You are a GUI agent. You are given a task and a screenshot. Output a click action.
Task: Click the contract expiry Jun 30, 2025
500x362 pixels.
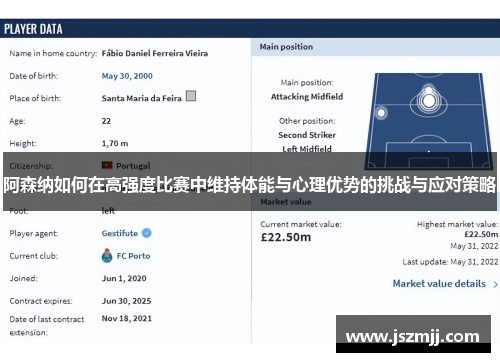[x=126, y=301]
